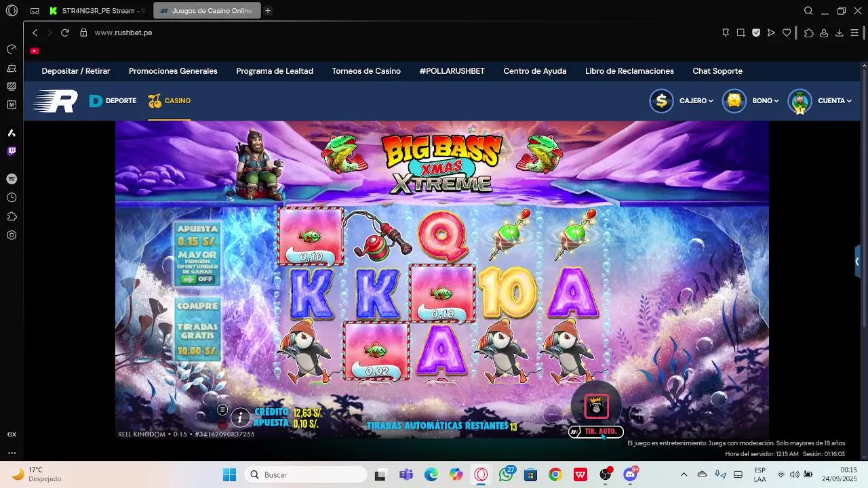The height and width of the screenshot is (488, 868).
Task: Show hidden system tray icons chevron
Action: pyautogui.click(x=684, y=474)
